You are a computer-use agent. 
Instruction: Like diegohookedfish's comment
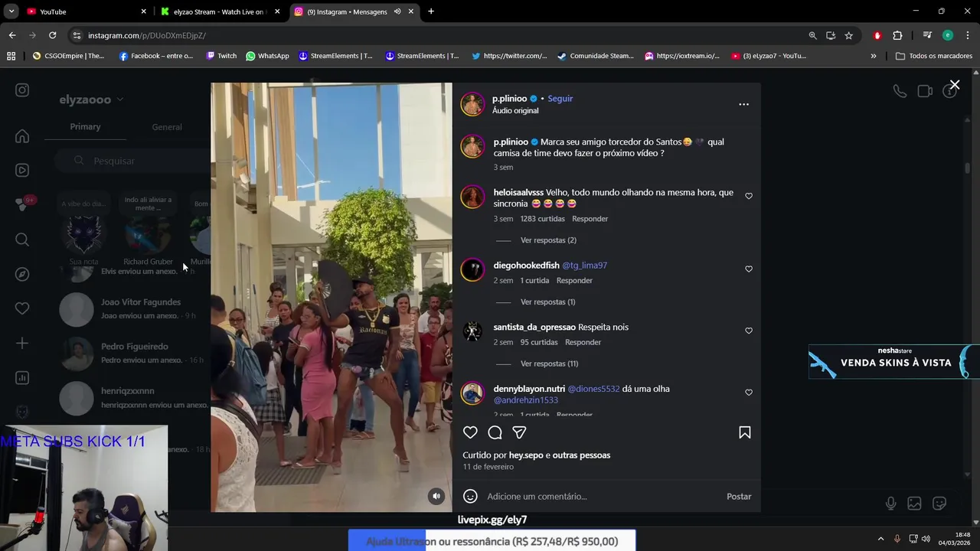pyautogui.click(x=749, y=269)
